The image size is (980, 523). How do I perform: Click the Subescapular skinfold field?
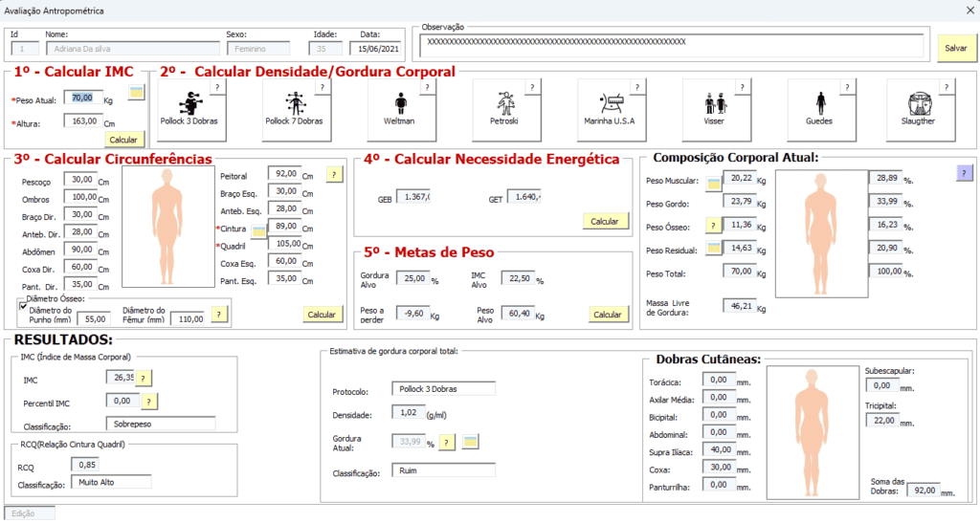click(883, 386)
